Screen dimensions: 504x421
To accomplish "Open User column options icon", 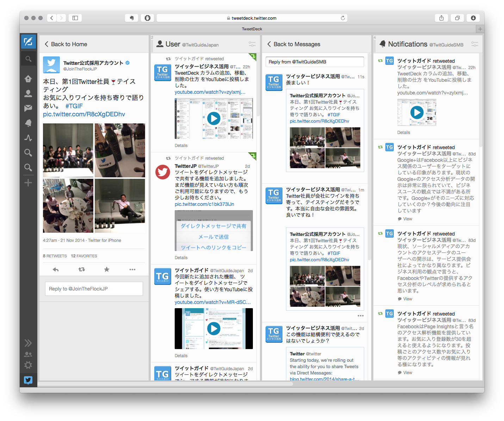I will [252, 44].
